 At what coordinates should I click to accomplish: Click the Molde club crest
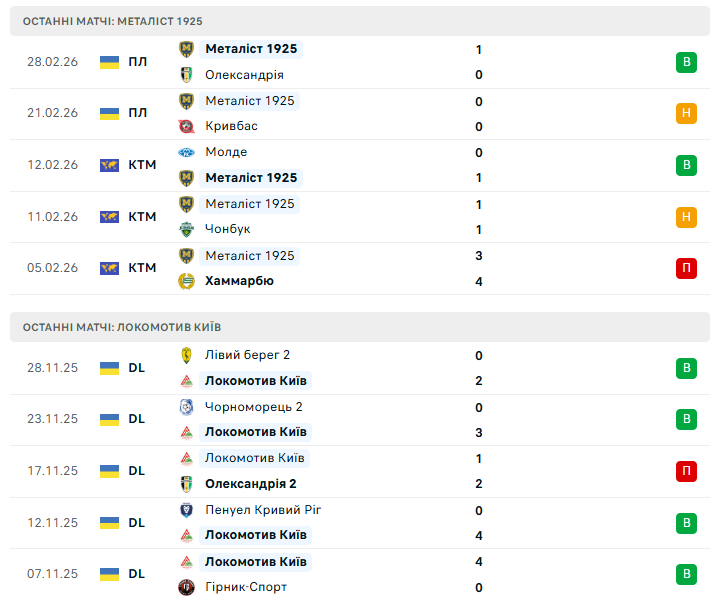click(186, 152)
